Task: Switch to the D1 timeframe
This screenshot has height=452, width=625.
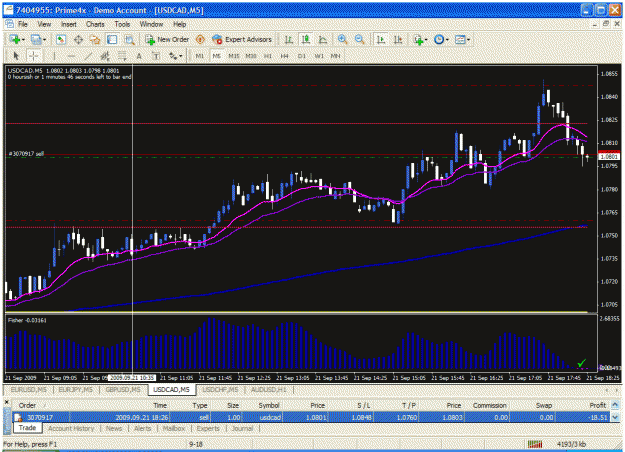Action: click(301, 56)
